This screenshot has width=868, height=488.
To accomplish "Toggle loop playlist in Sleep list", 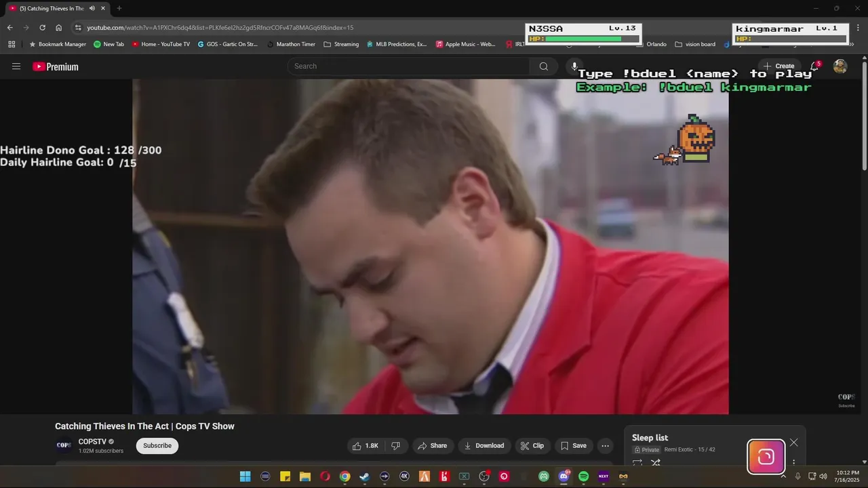I will coord(637,463).
